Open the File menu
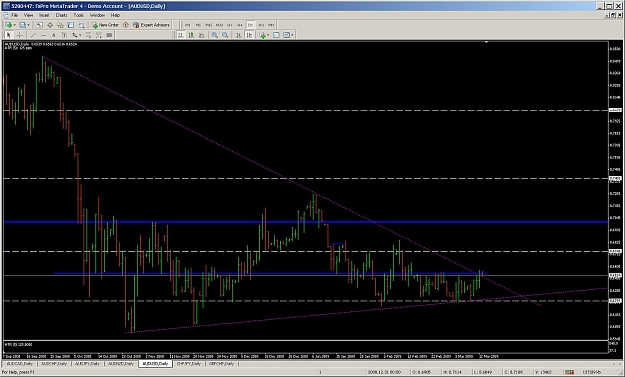This screenshot has width=625, height=377. pos(15,15)
